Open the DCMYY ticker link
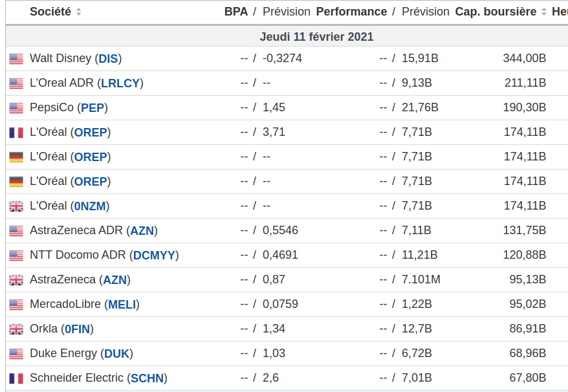Image resolution: width=568 pixels, height=392 pixels. click(x=154, y=255)
